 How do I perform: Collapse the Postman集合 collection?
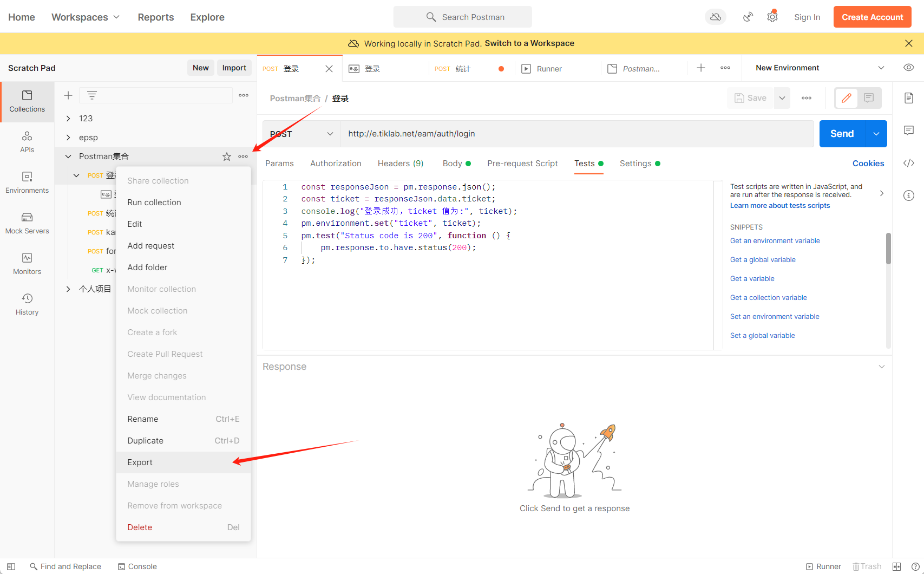pos(68,156)
